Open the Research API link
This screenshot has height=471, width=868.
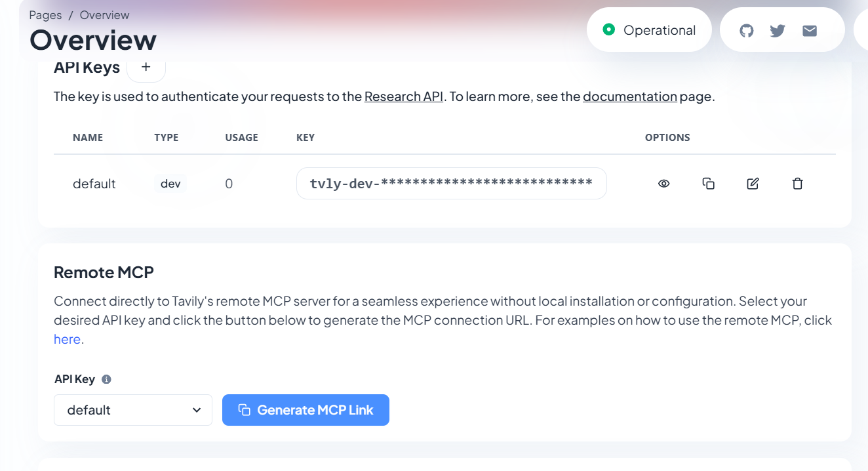[404, 96]
